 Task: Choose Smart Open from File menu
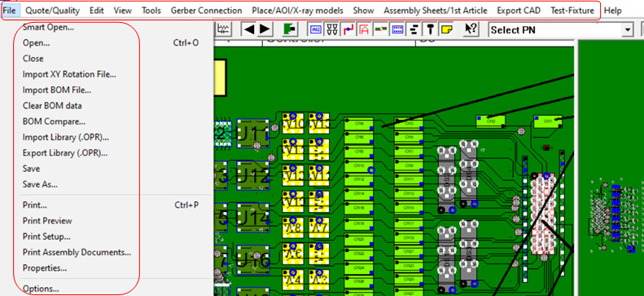click(49, 28)
